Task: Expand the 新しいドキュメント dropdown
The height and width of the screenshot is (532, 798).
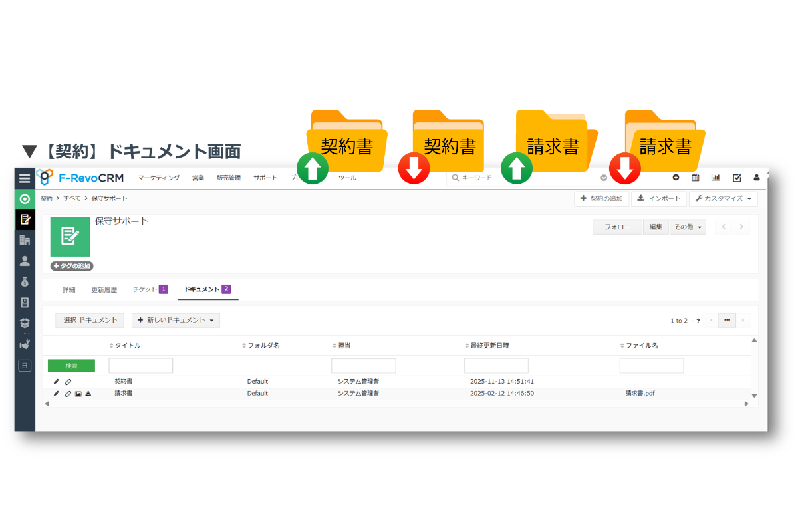Action: 176,320
